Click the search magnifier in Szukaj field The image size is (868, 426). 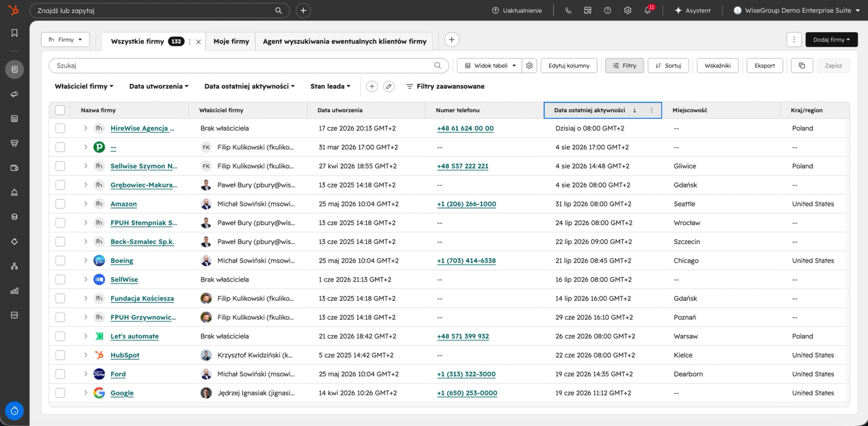point(438,66)
